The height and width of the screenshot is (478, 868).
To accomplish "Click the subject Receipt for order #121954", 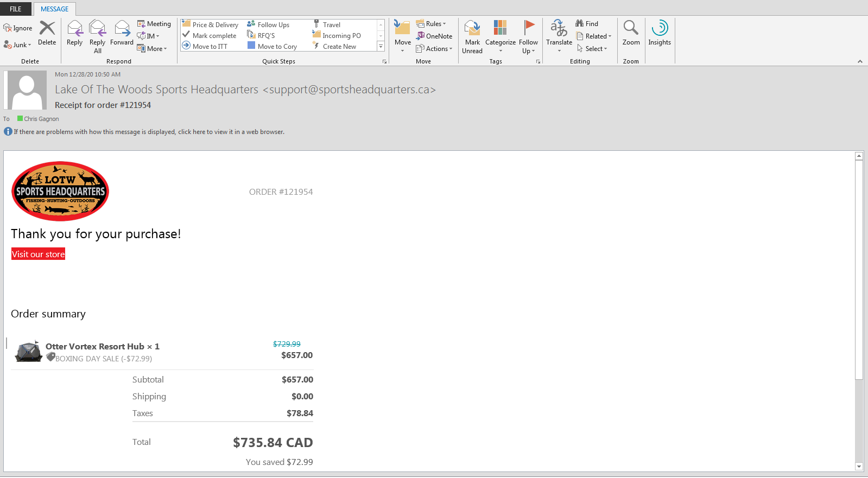I will pyautogui.click(x=103, y=105).
